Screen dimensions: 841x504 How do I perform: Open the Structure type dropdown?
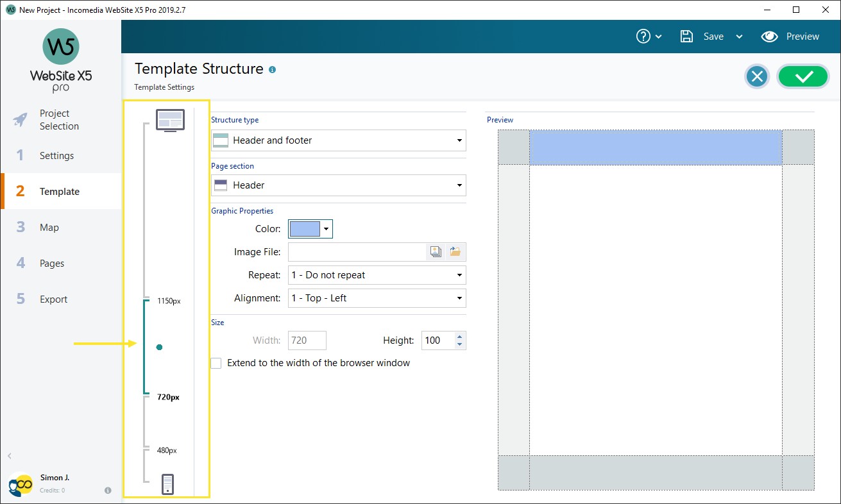tap(339, 140)
